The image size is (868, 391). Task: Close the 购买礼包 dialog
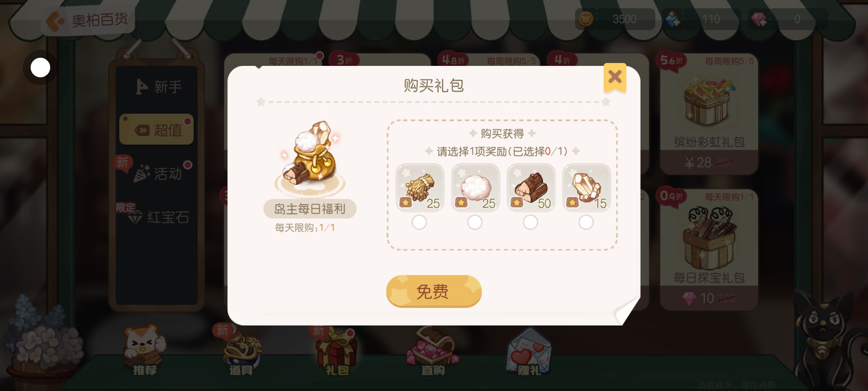615,77
